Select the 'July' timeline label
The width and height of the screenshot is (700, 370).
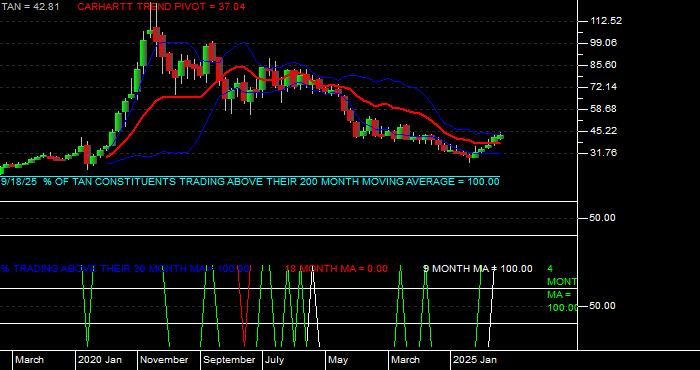click(x=274, y=360)
